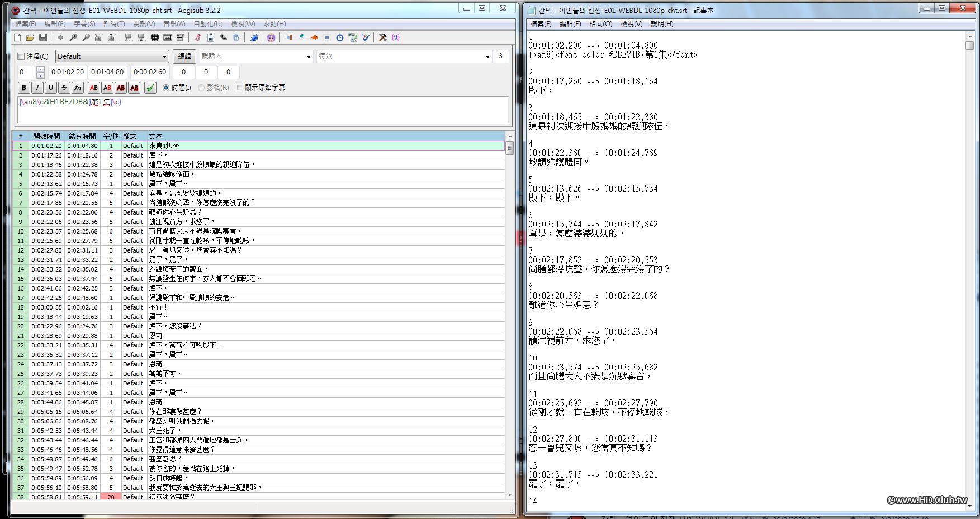The height and width of the screenshot is (519, 980).
Task: Open the Shift Times icon
Action: pyautogui.click(x=288, y=37)
